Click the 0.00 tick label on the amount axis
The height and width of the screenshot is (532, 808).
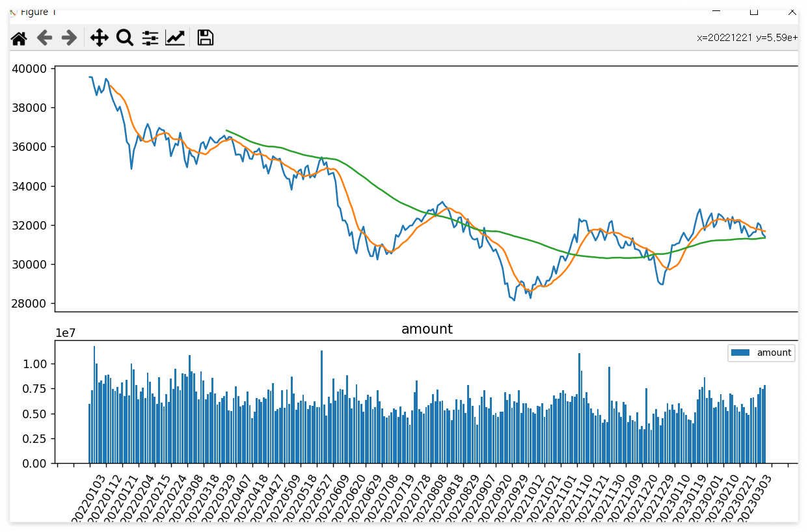tap(35, 464)
